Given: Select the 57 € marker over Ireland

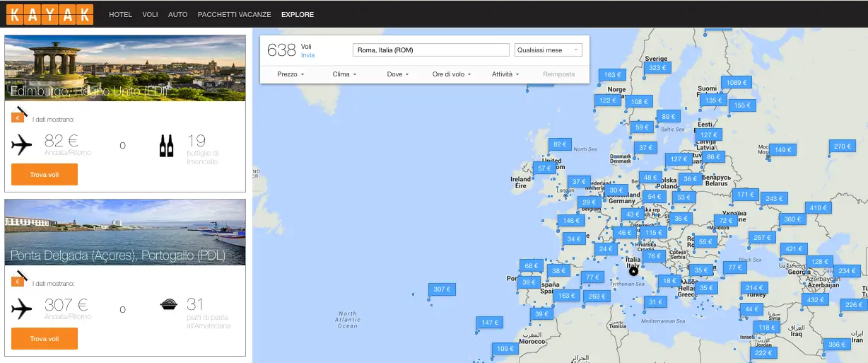Looking at the screenshot, I should (545, 168).
